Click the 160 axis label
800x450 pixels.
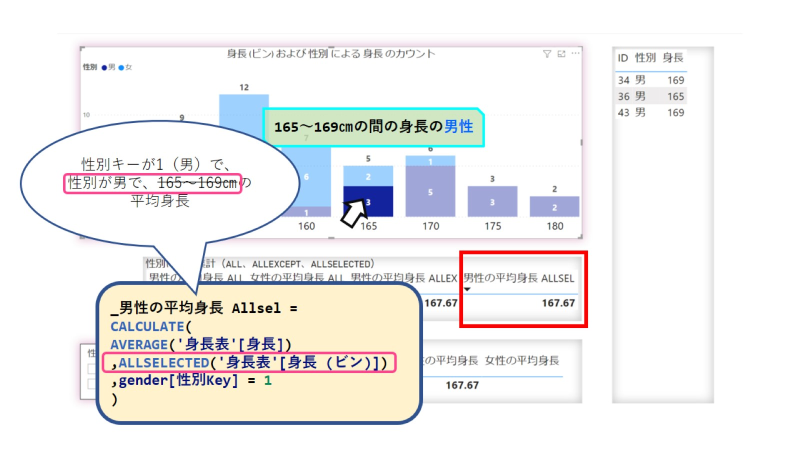(307, 226)
